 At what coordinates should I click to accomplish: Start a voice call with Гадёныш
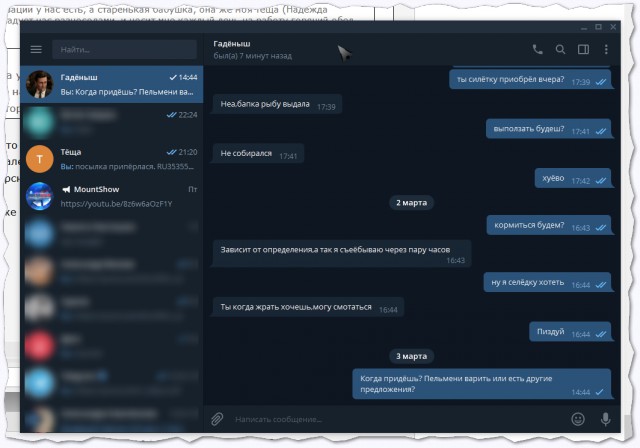538,50
